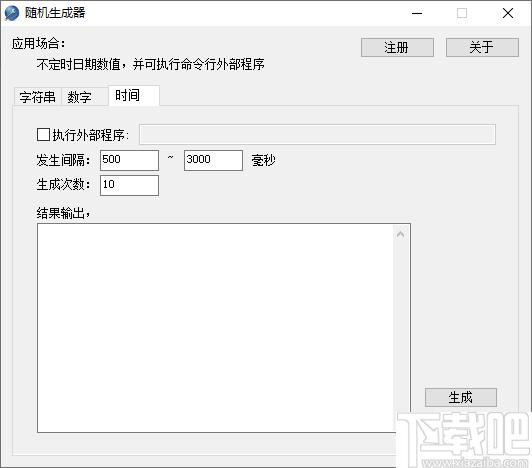Screen dimensions: 532x468
Task: Click the 生成次数 label
Action: click(63, 185)
